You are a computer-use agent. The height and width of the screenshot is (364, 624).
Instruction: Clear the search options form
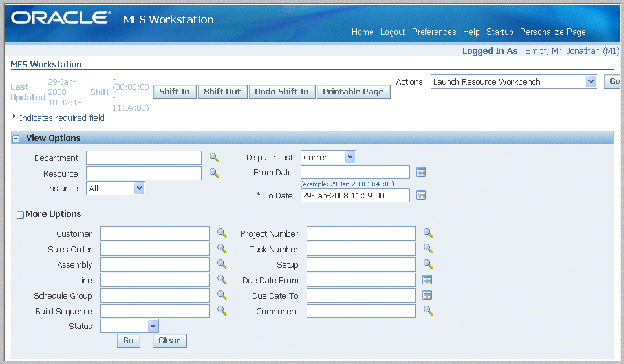pyautogui.click(x=169, y=341)
